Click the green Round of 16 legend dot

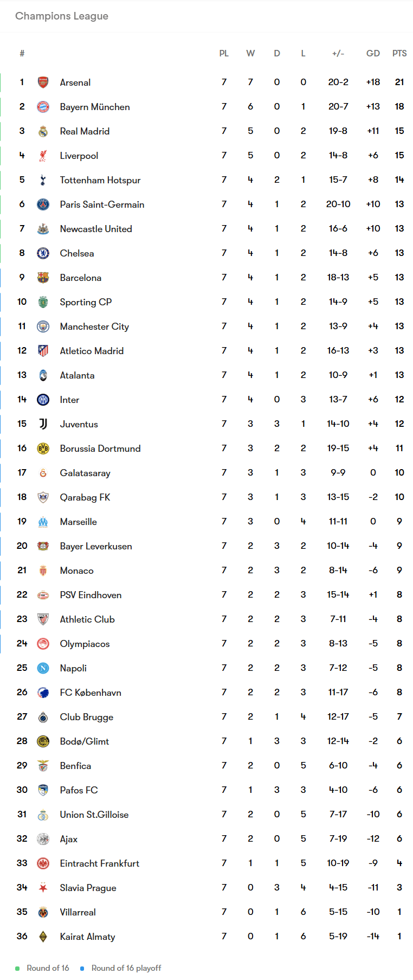tap(17, 968)
